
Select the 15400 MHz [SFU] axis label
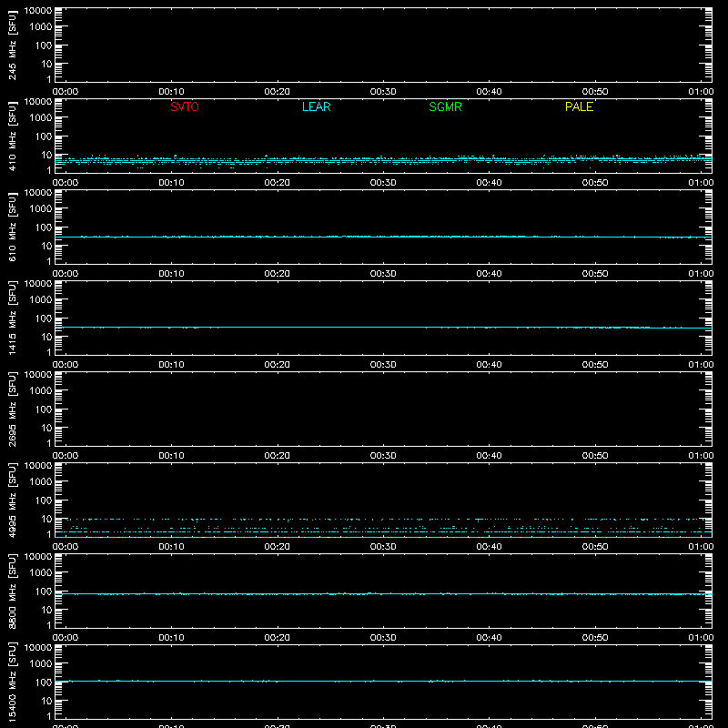tap(12, 682)
